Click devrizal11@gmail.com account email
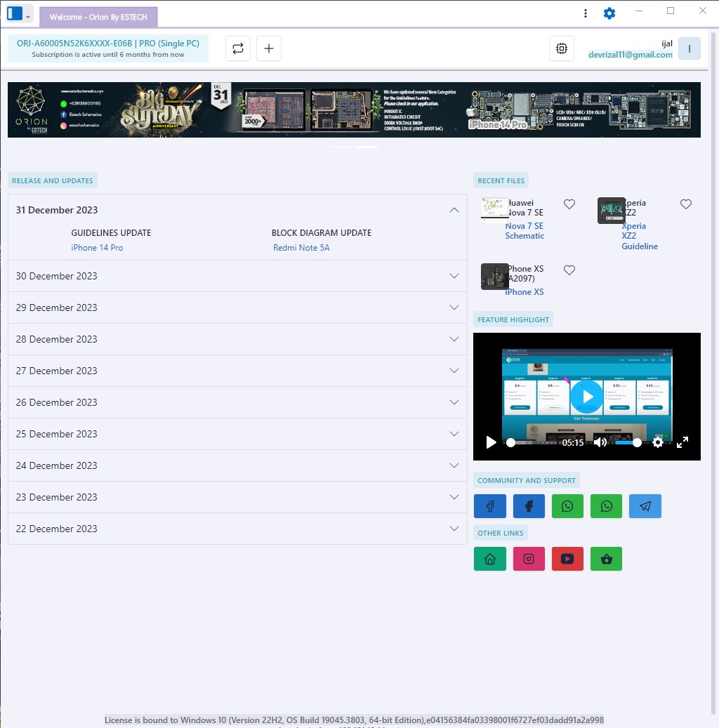Viewport: 719px width, 728px height. [x=631, y=54]
